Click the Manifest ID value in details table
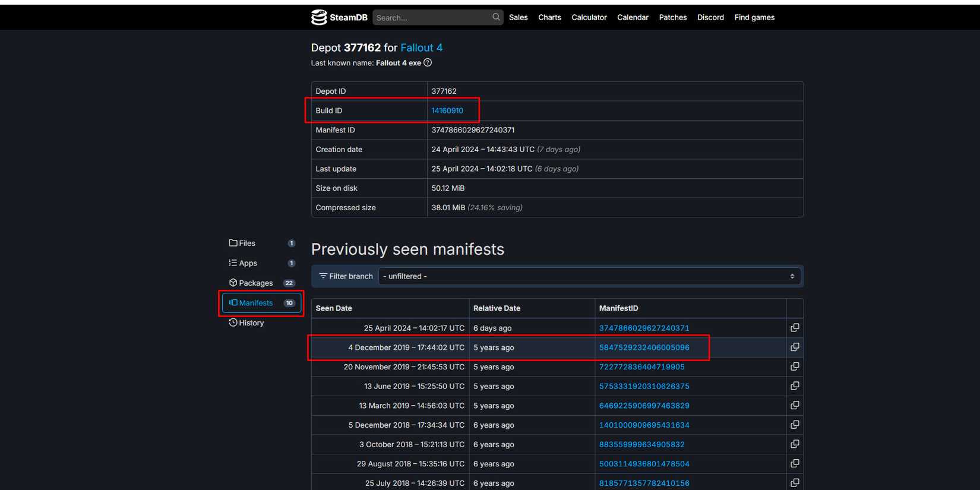The width and height of the screenshot is (980, 490). pos(473,130)
